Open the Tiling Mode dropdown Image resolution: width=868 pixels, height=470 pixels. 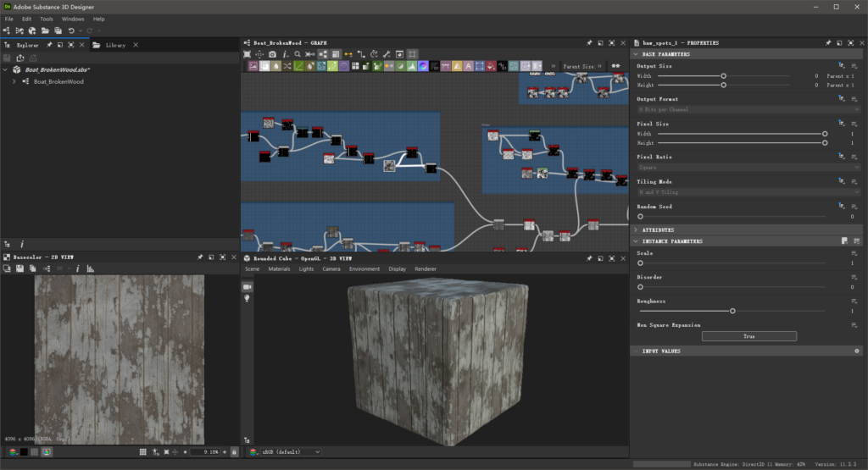coord(749,192)
